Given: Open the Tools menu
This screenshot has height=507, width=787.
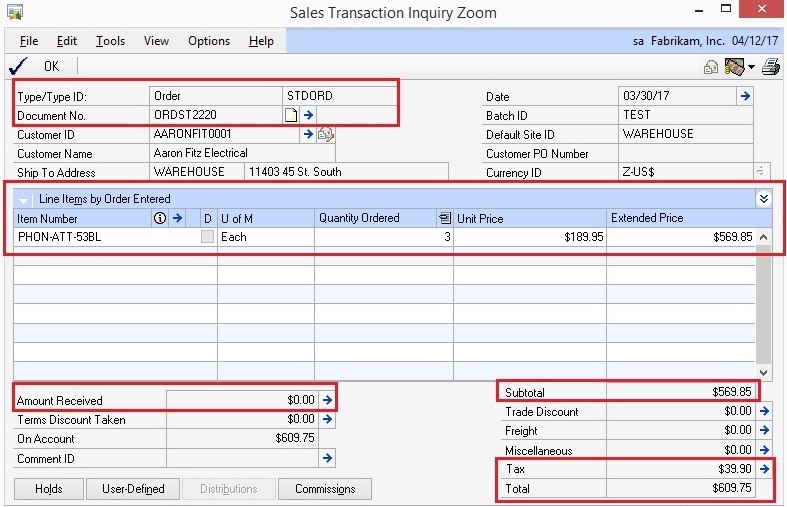Looking at the screenshot, I should [110, 41].
